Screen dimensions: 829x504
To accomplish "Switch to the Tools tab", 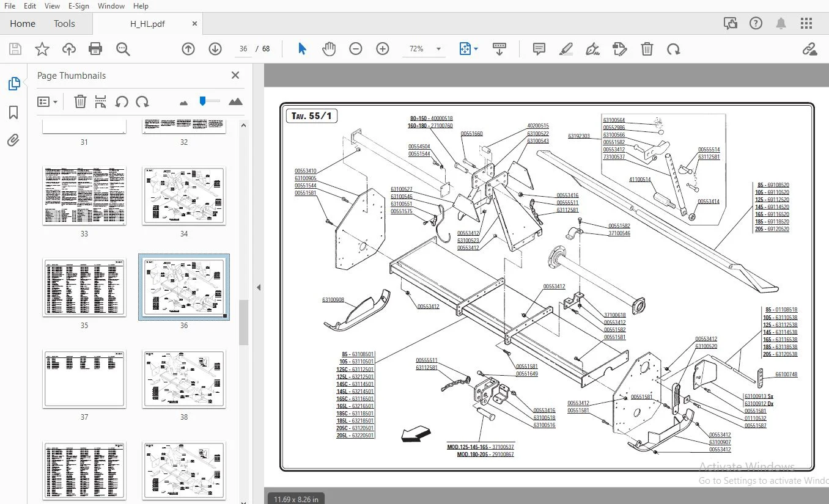I will [x=64, y=24].
